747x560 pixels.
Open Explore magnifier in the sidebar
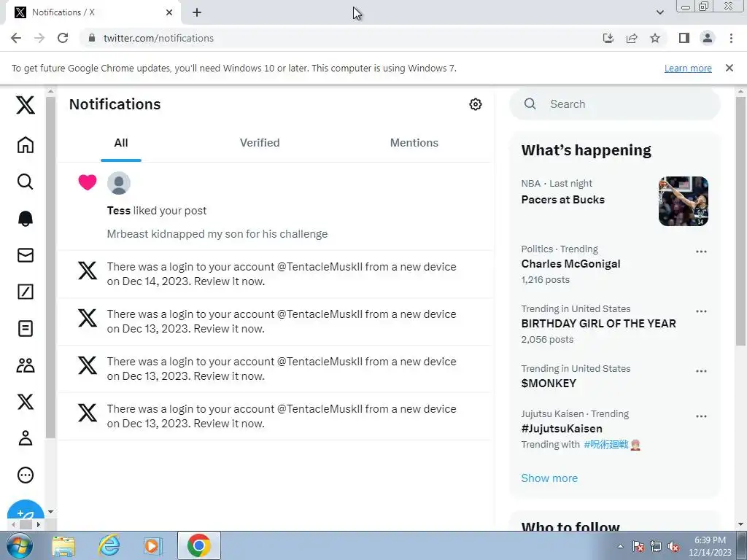click(x=26, y=182)
